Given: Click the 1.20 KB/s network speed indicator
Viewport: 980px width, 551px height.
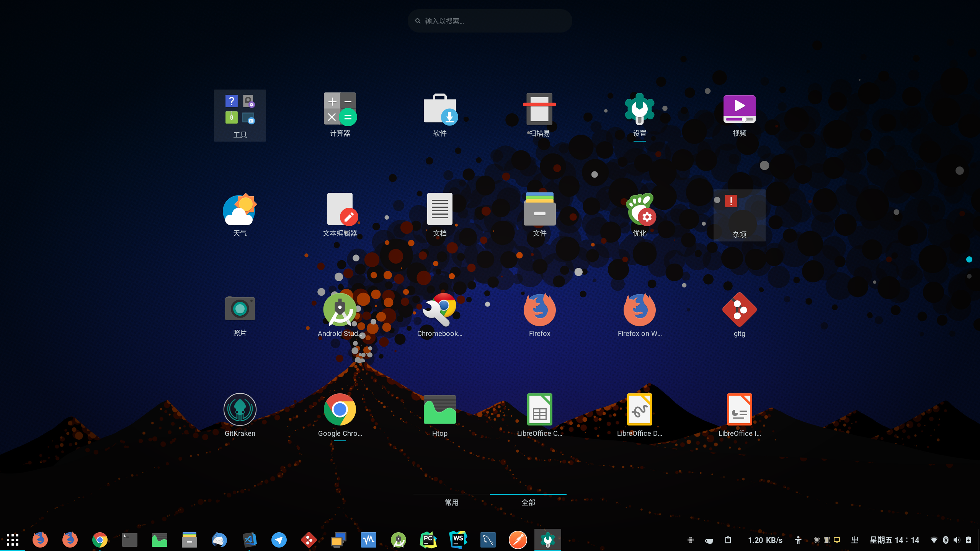Looking at the screenshot, I should tap(765, 540).
